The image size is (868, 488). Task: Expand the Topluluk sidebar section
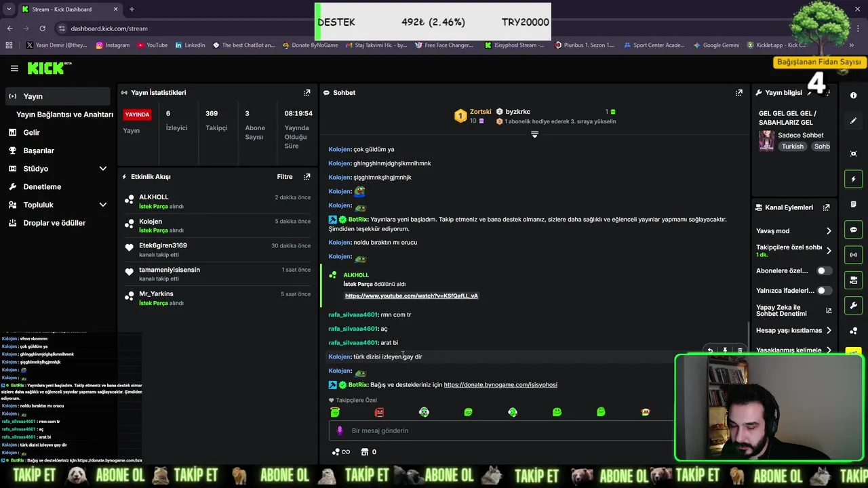coord(58,205)
